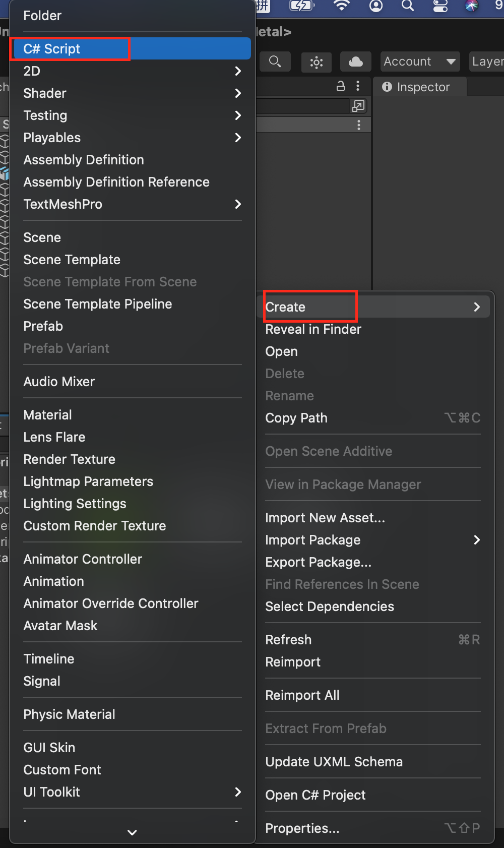Click the sun-shaped collab icon in toolbar
504x848 pixels.
[x=317, y=62]
